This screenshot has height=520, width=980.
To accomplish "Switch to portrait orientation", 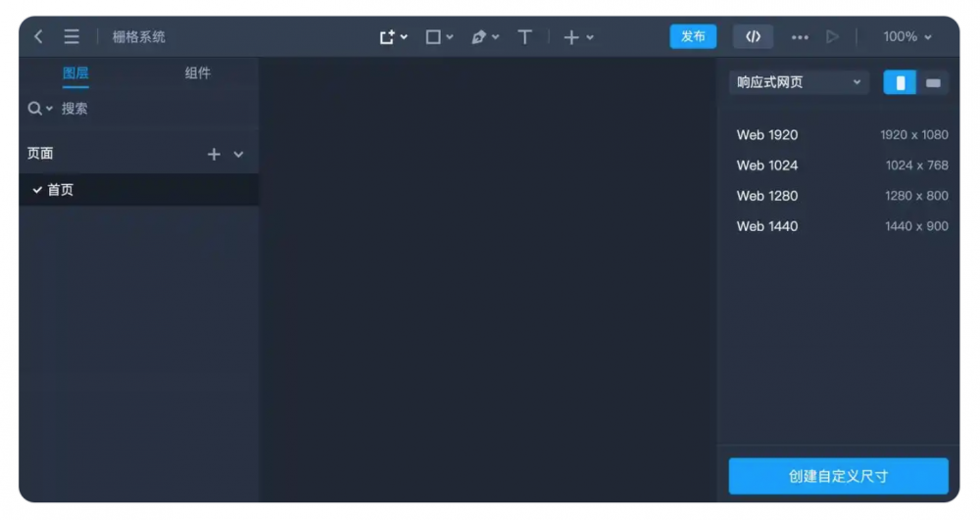I will [900, 83].
